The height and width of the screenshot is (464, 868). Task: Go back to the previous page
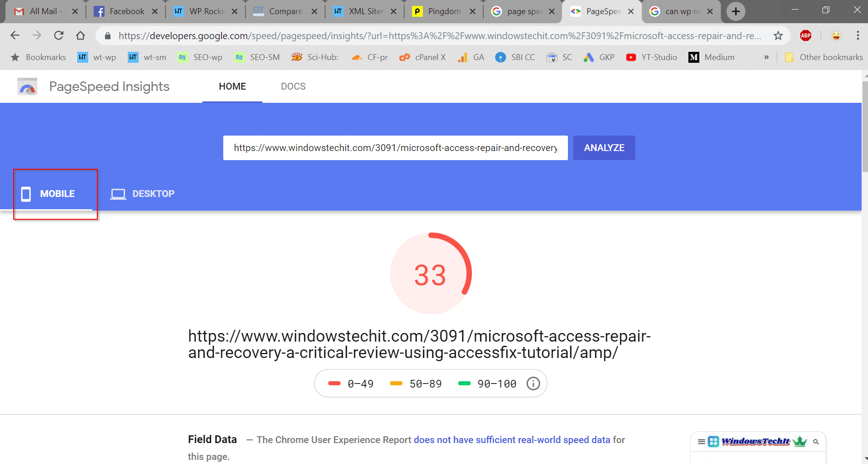click(15, 35)
